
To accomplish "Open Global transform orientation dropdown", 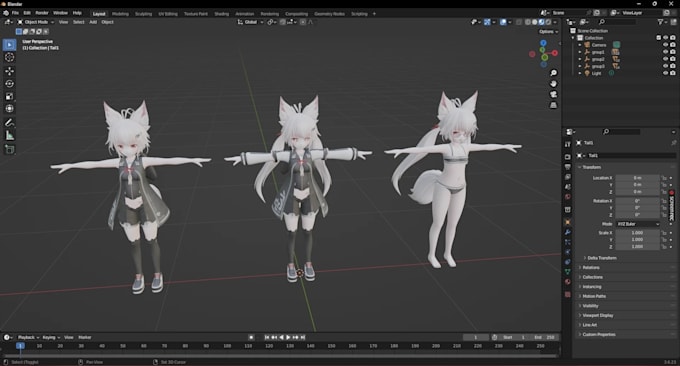I will [x=250, y=22].
